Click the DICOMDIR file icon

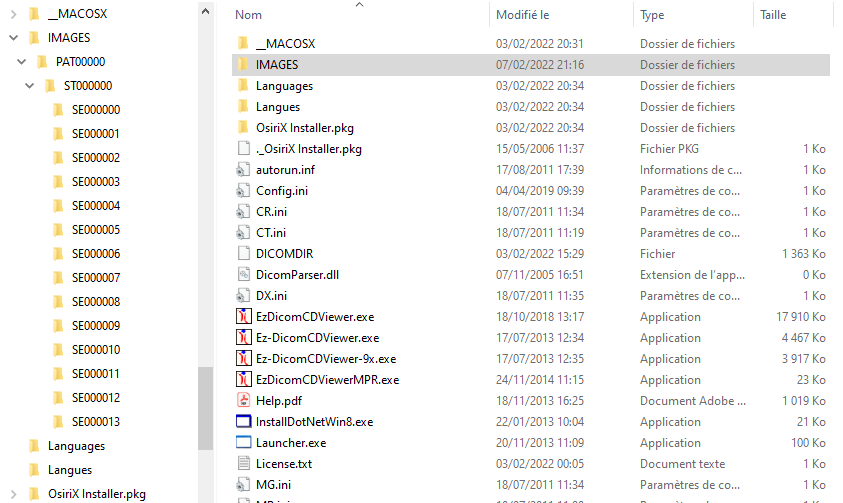(244, 254)
